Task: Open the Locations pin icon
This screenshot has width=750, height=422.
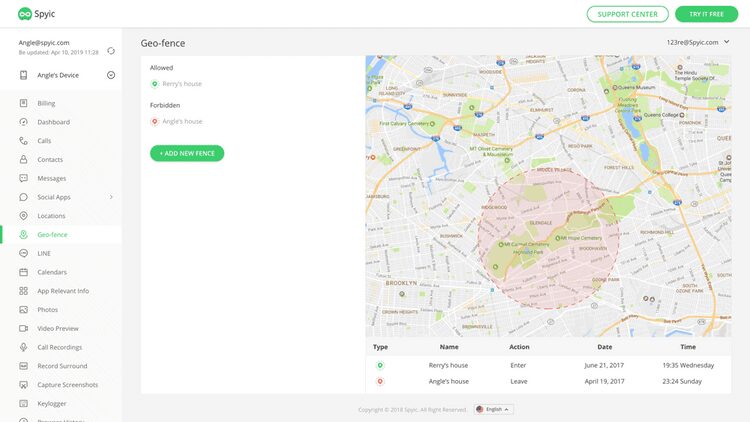Action: point(23,215)
